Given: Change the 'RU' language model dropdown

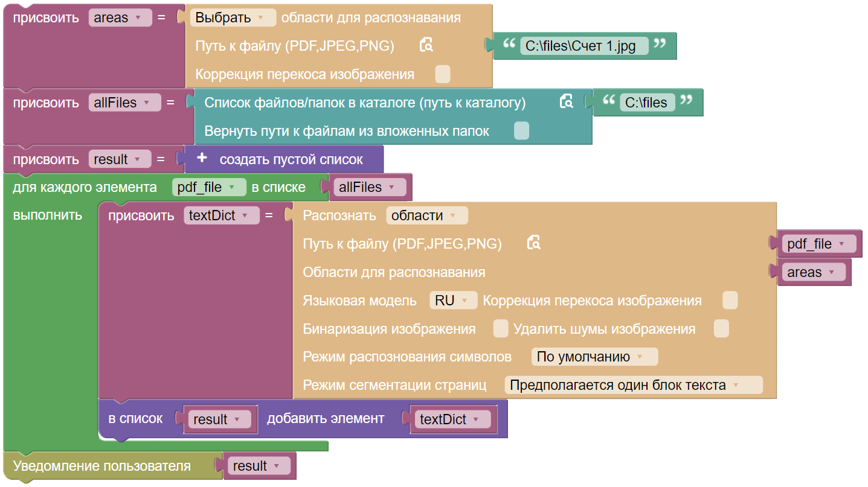Looking at the screenshot, I should click(453, 301).
